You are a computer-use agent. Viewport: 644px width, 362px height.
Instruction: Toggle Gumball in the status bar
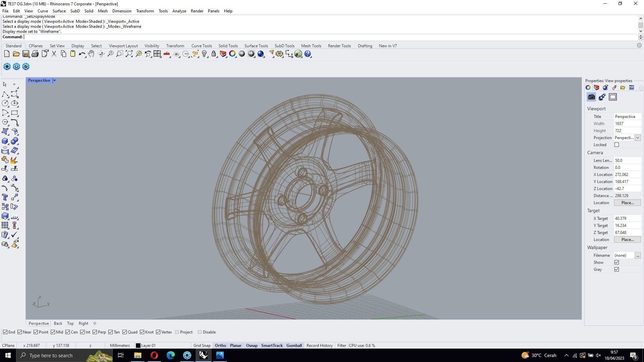pos(294,346)
